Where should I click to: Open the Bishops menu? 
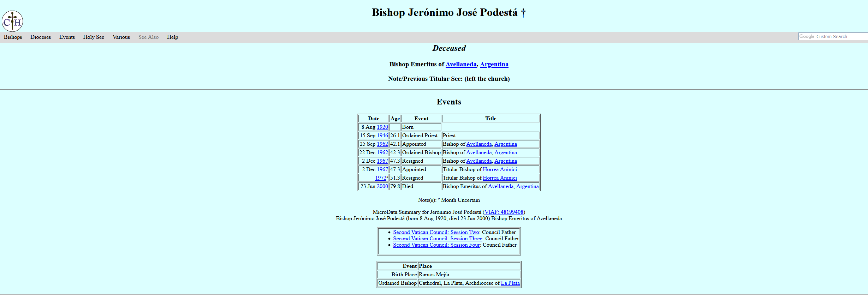(x=13, y=37)
